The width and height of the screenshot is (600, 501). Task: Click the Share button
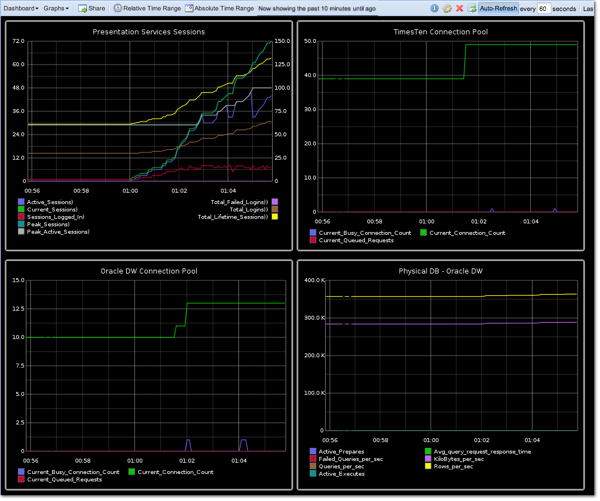pos(92,8)
